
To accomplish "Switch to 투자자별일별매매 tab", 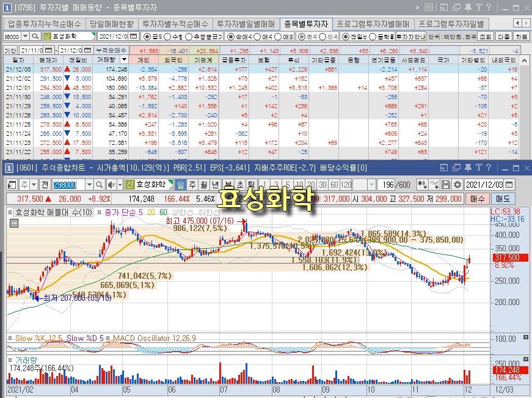I will tap(246, 24).
